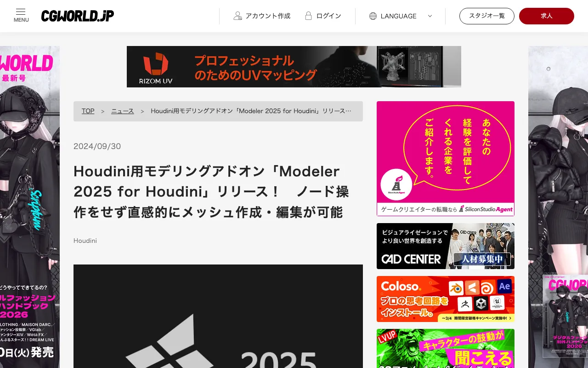Click the CGWORLD.jp logo
The height and width of the screenshot is (368, 588).
point(77,16)
